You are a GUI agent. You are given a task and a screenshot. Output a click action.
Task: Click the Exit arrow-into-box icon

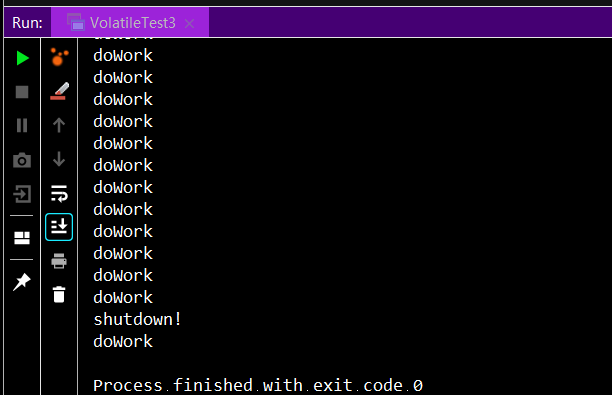(x=22, y=194)
